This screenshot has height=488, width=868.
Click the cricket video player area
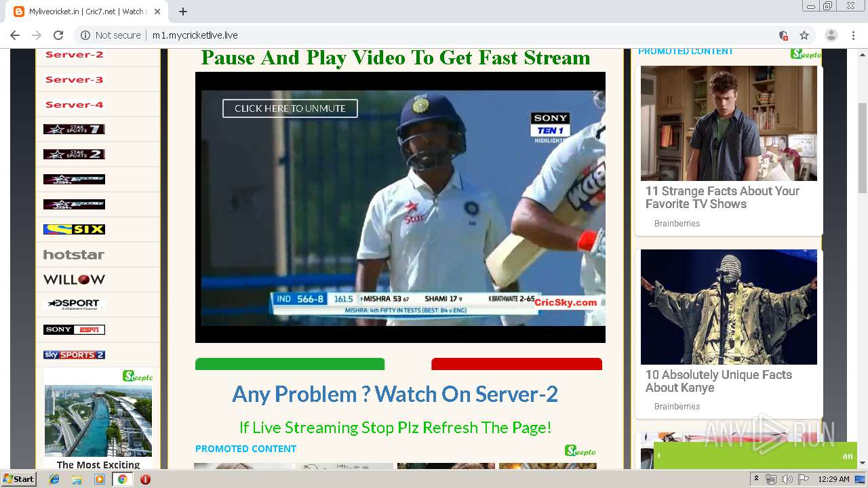coord(400,207)
